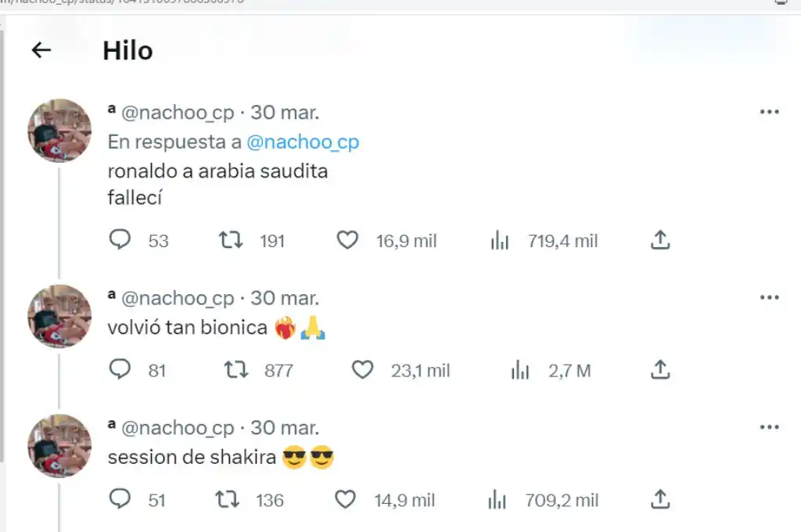Like the 'session de shakira' tweet

346,499
